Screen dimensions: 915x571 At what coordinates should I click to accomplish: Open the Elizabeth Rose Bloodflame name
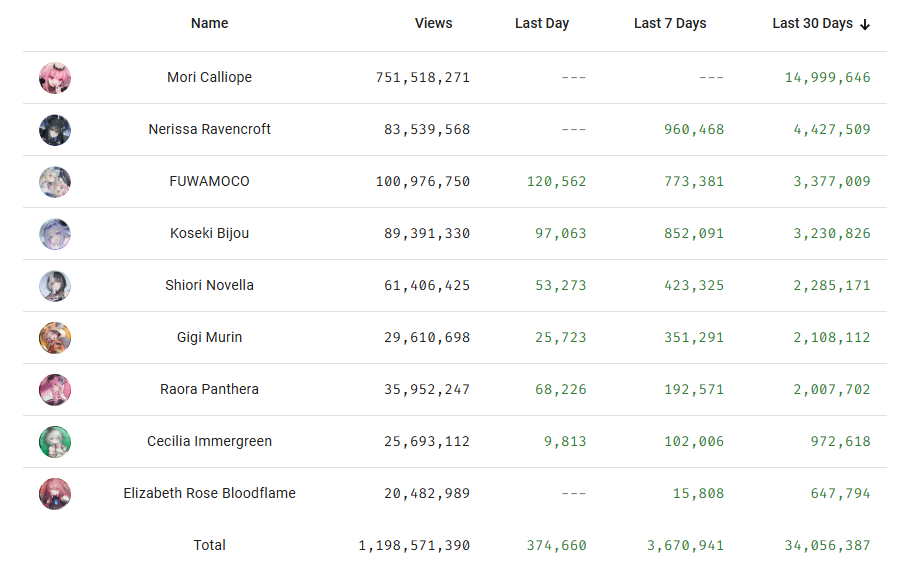point(209,493)
